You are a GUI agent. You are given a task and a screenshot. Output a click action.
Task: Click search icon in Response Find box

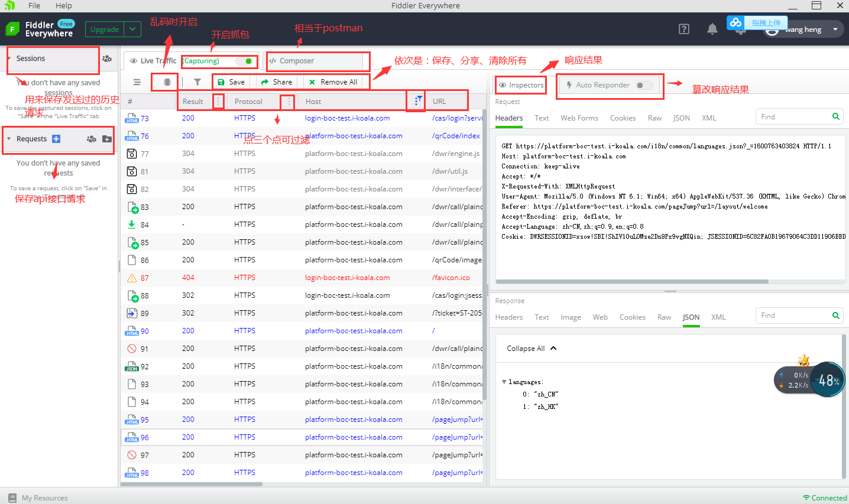click(x=836, y=316)
